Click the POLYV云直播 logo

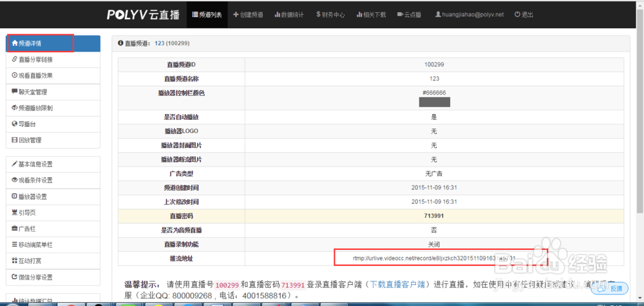tap(143, 14)
